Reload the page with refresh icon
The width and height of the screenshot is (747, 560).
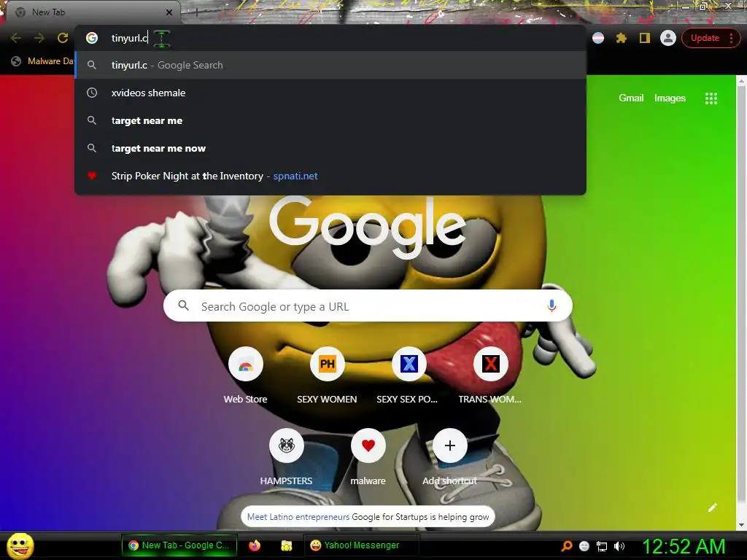63,38
